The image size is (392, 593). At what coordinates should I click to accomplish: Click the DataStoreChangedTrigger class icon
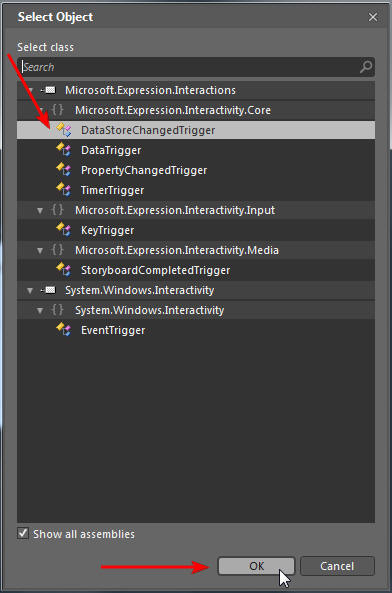coord(64,130)
